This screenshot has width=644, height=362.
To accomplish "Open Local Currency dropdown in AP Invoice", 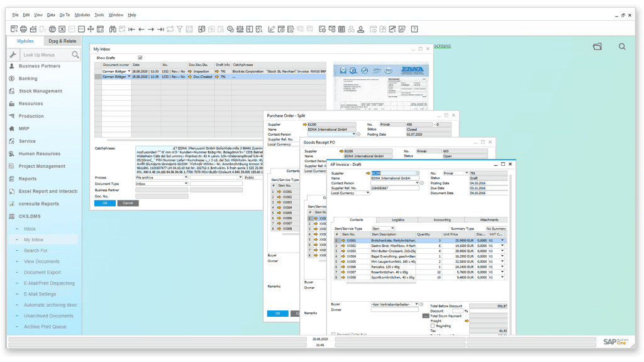I will (367, 193).
